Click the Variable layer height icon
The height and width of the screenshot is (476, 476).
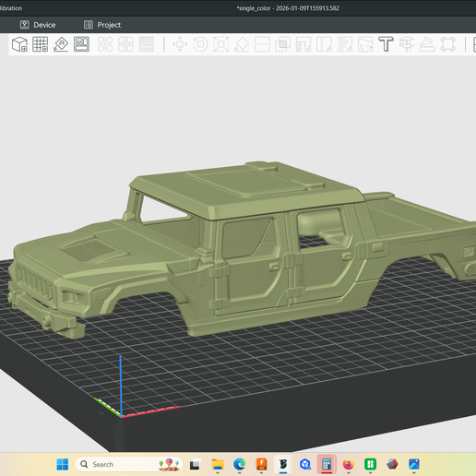click(147, 44)
